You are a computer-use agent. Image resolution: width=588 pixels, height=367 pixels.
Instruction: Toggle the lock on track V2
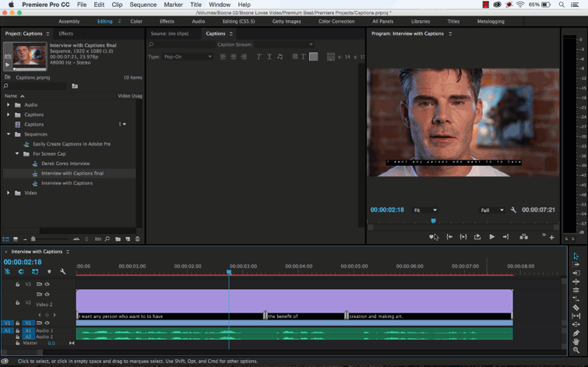pos(17,303)
